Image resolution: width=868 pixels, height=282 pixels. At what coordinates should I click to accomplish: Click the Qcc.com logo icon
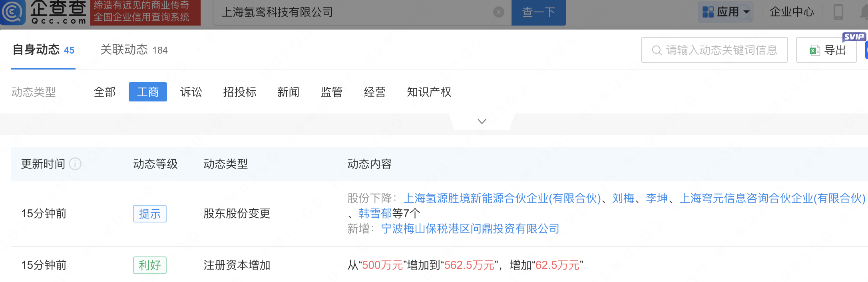click(13, 12)
